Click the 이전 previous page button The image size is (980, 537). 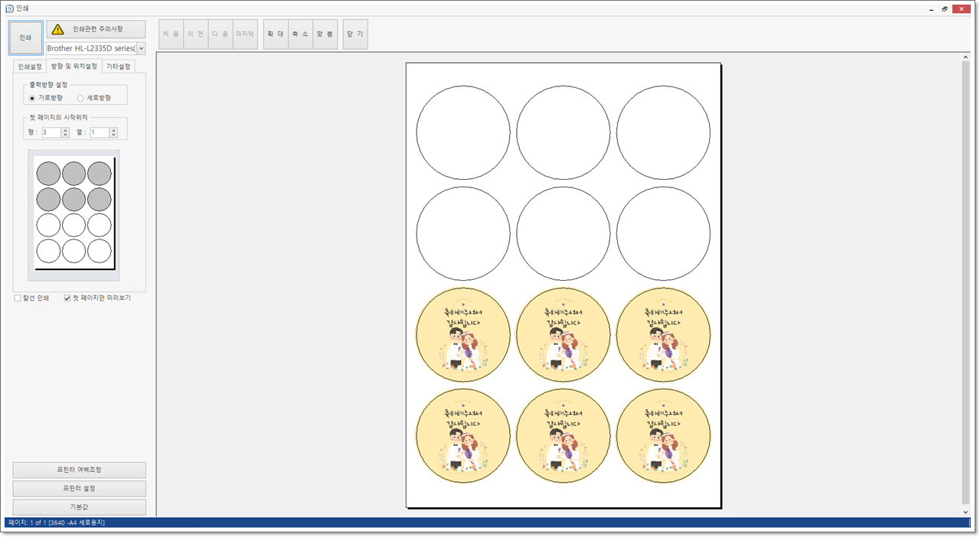[x=195, y=34]
